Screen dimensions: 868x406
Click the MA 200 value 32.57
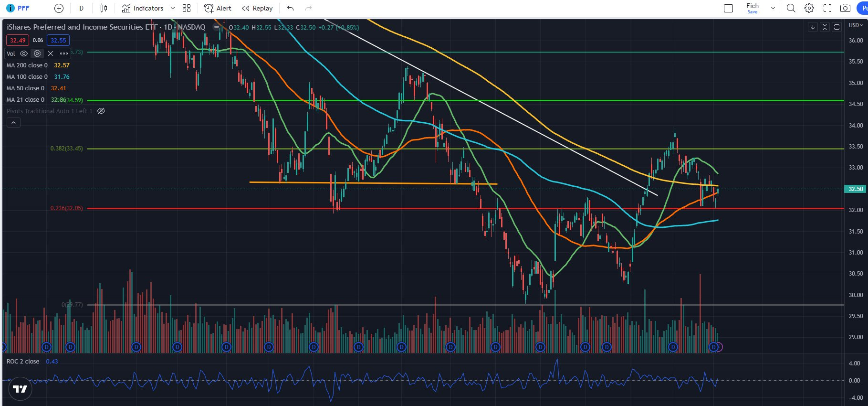click(x=62, y=65)
